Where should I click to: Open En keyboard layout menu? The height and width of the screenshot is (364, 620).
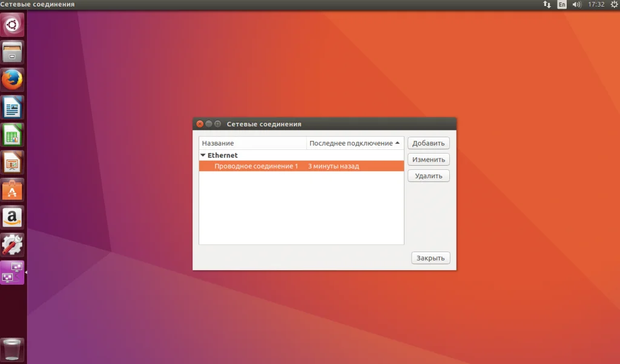point(562,4)
